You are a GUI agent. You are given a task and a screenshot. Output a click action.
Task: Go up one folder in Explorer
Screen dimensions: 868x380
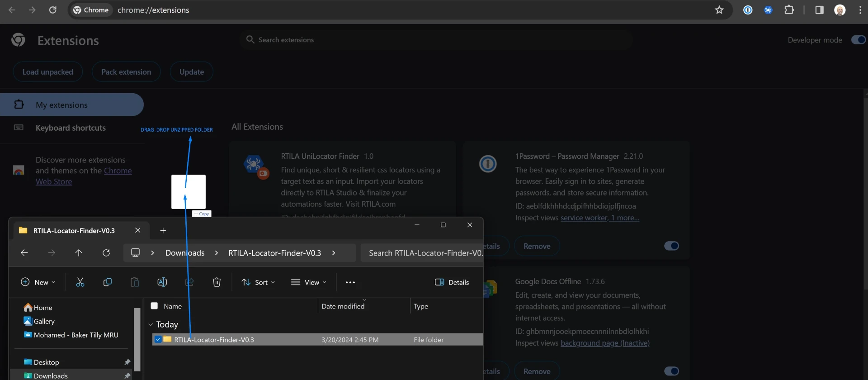click(79, 253)
